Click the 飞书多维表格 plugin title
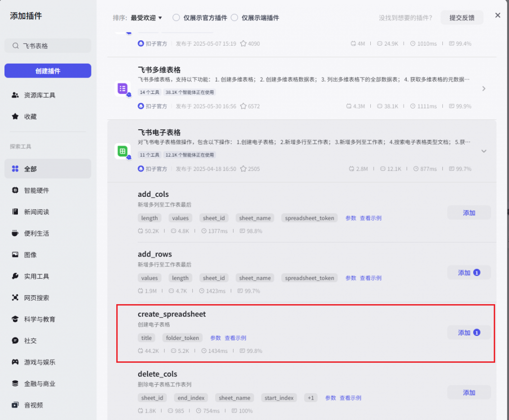509x420 pixels. coord(159,70)
